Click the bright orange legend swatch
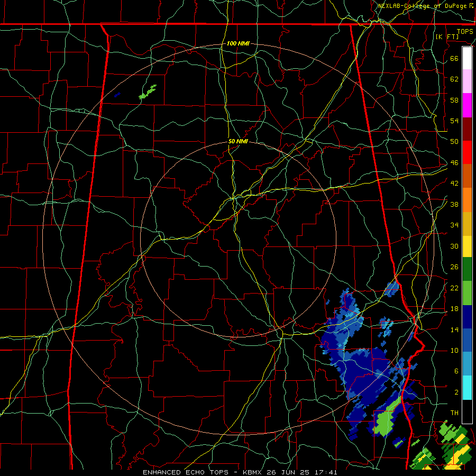476x476 pixels. click(467, 200)
